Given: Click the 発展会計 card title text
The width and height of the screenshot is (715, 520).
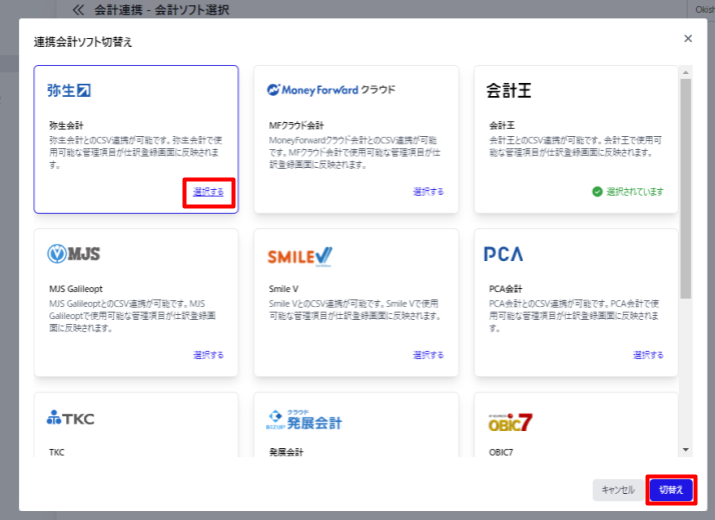Looking at the screenshot, I should point(286,452).
